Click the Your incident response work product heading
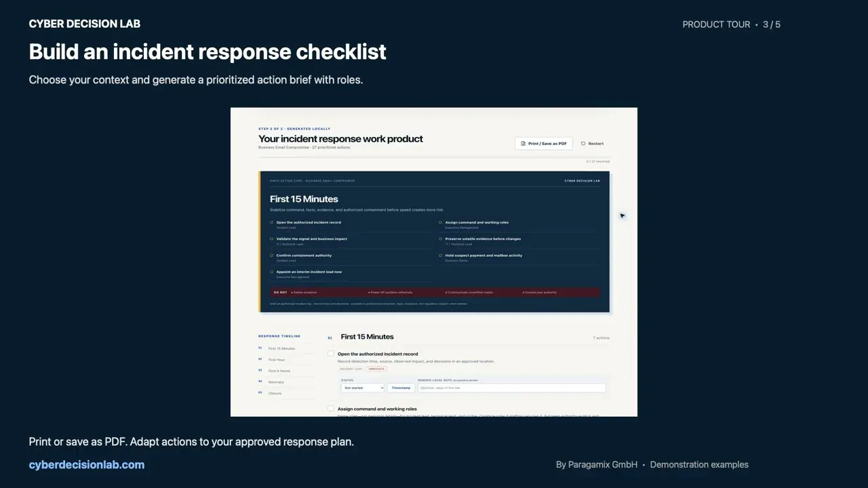The image size is (868, 488). tap(340, 139)
